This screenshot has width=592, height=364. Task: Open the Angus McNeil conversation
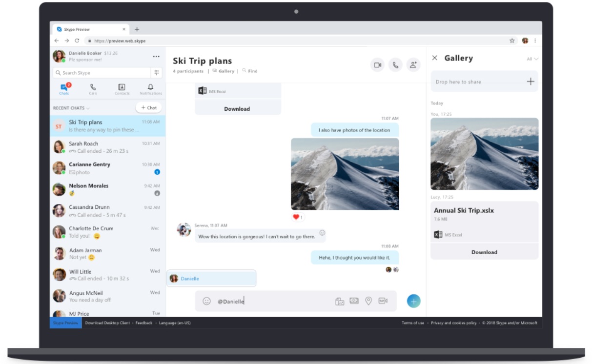click(x=107, y=296)
